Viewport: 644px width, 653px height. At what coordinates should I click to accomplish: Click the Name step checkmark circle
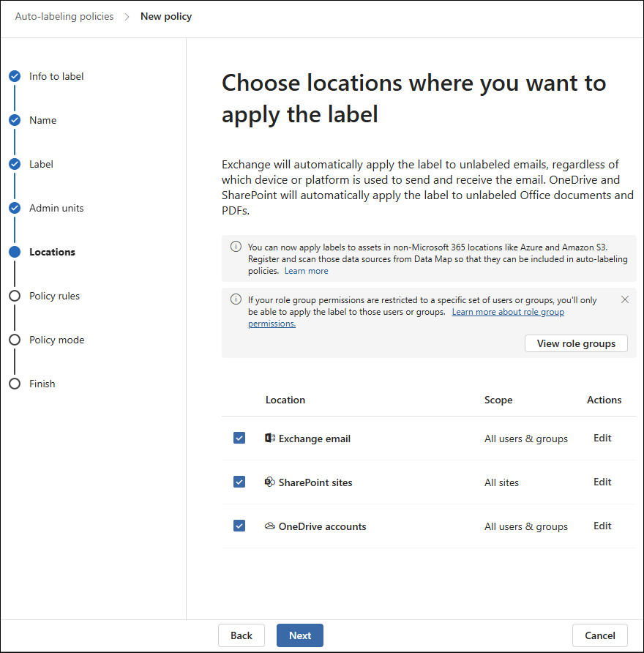pyautogui.click(x=15, y=120)
